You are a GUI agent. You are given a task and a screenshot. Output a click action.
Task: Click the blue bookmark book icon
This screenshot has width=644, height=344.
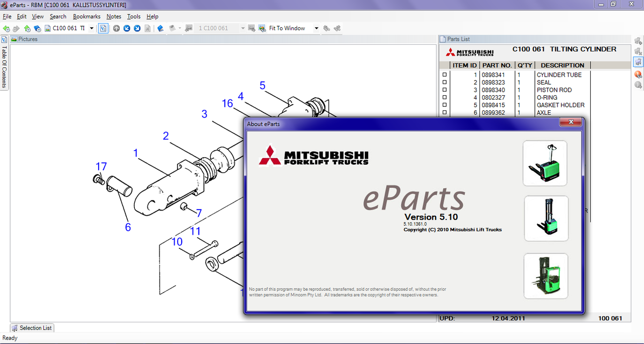coord(160,29)
